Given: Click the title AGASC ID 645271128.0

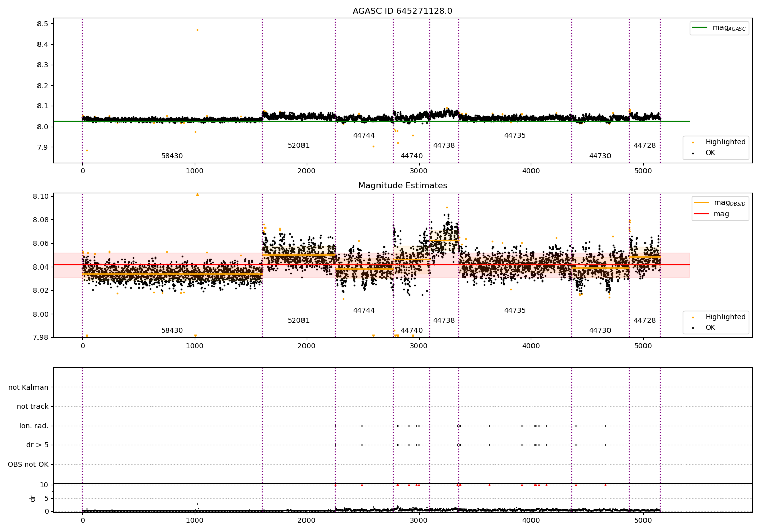Looking at the screenshot, I should (x=402, y=11).
